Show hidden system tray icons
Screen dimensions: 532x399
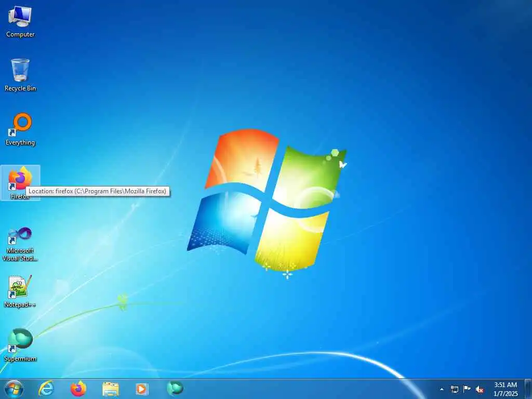click(442, 389)
